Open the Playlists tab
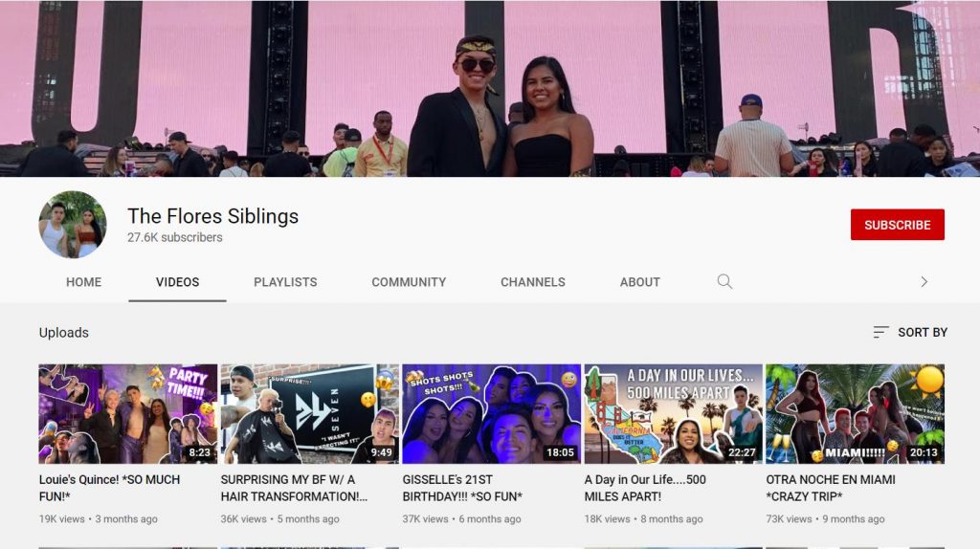980x549 pixels. tap(285, 282)
